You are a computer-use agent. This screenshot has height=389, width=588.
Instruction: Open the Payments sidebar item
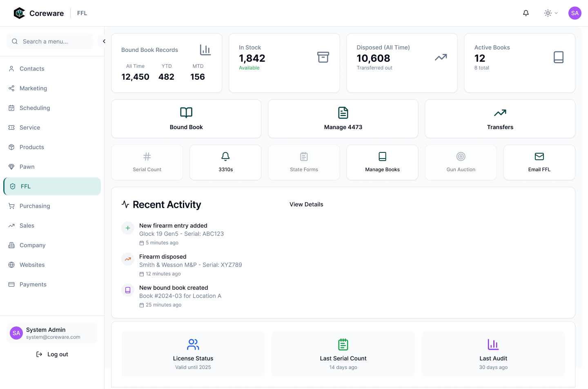point(33,284)
